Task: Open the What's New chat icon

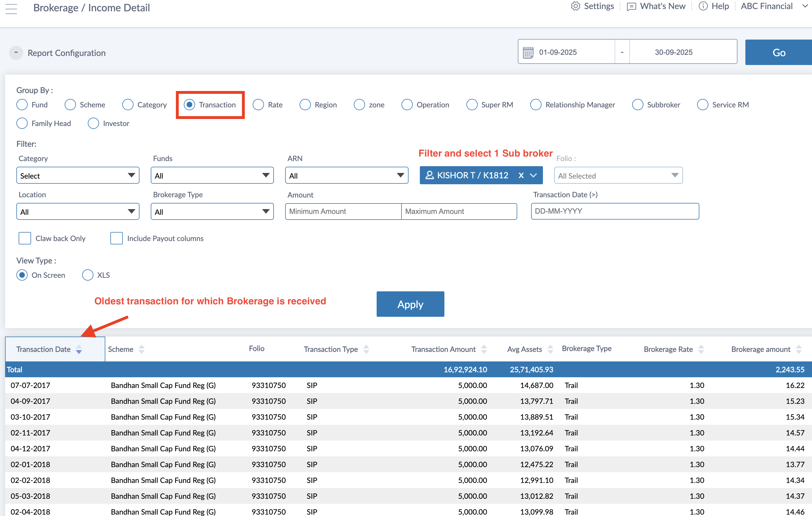Action: 631,7
